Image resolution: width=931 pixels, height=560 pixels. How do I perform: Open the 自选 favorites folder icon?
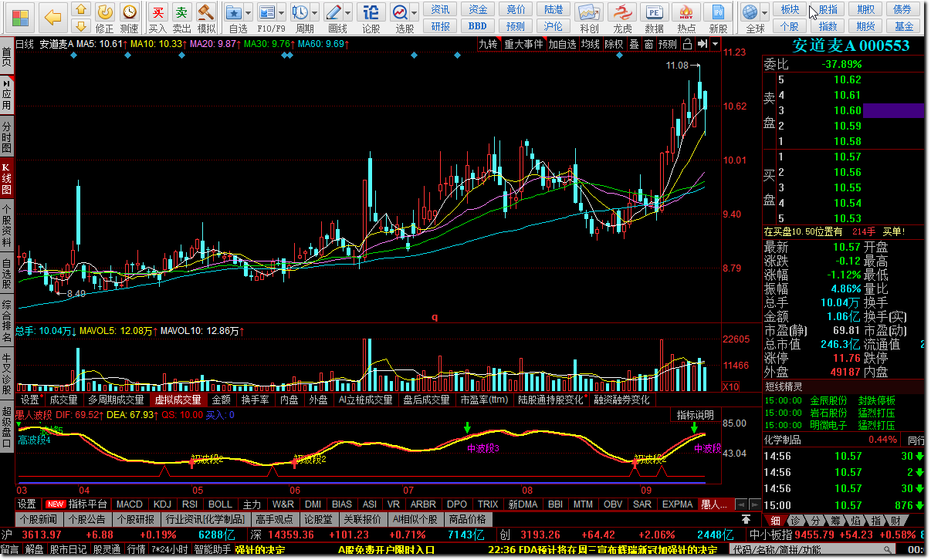click(x=234, y=12)
